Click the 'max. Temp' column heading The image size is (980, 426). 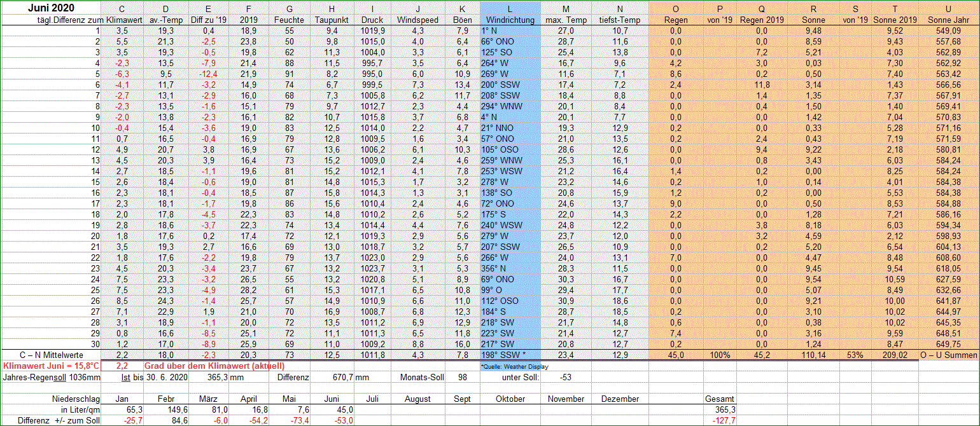[x=566, y=20]
